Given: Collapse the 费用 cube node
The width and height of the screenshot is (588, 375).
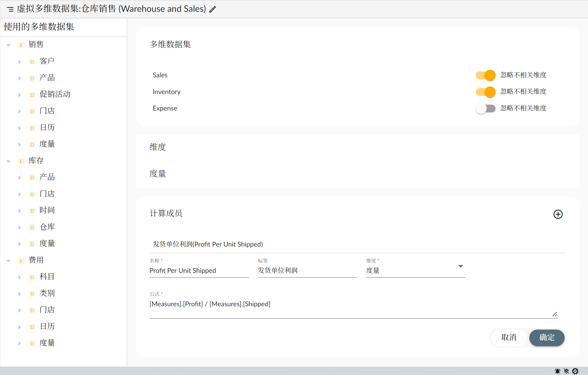Looking at the screenshot, I should pyautogui.click(x=9, y=261).
